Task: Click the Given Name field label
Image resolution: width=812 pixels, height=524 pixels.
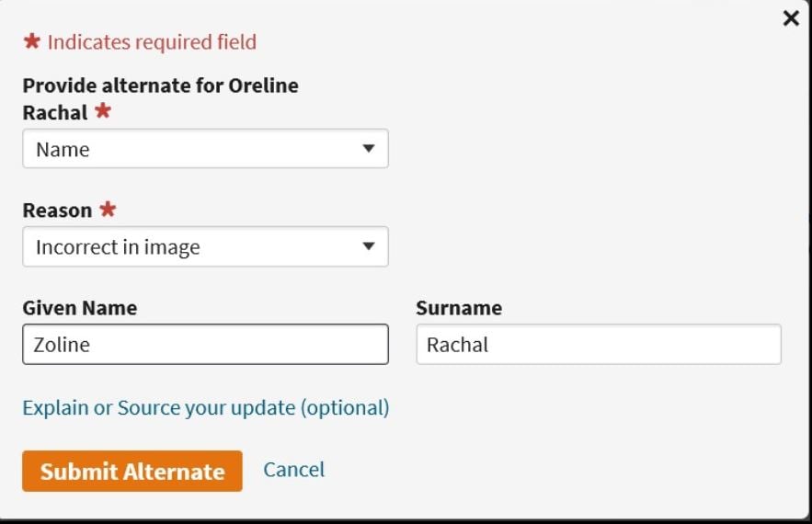Action: coord(80,308)
